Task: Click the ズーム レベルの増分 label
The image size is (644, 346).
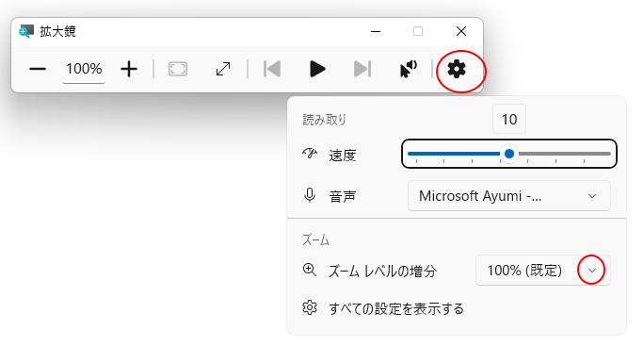Action: (x=382, y=272)
